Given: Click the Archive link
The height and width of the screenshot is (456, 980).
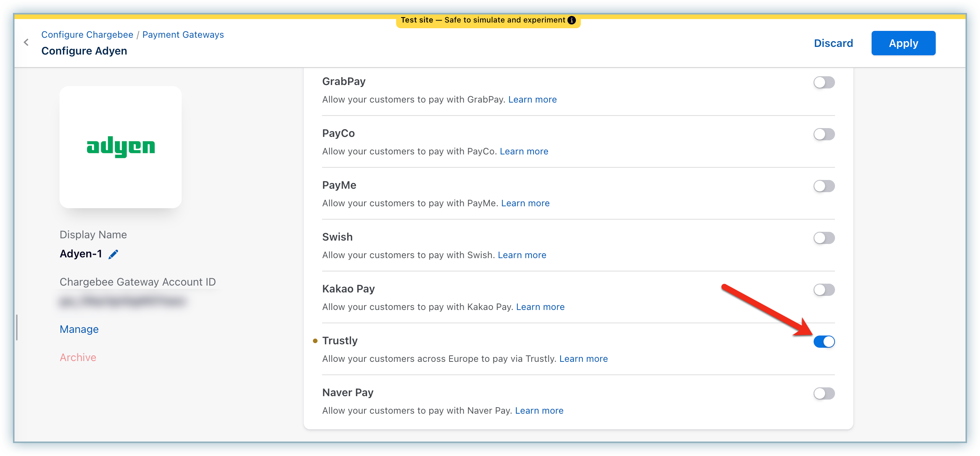Looking at the screenshot, I should tap(78, 357).
